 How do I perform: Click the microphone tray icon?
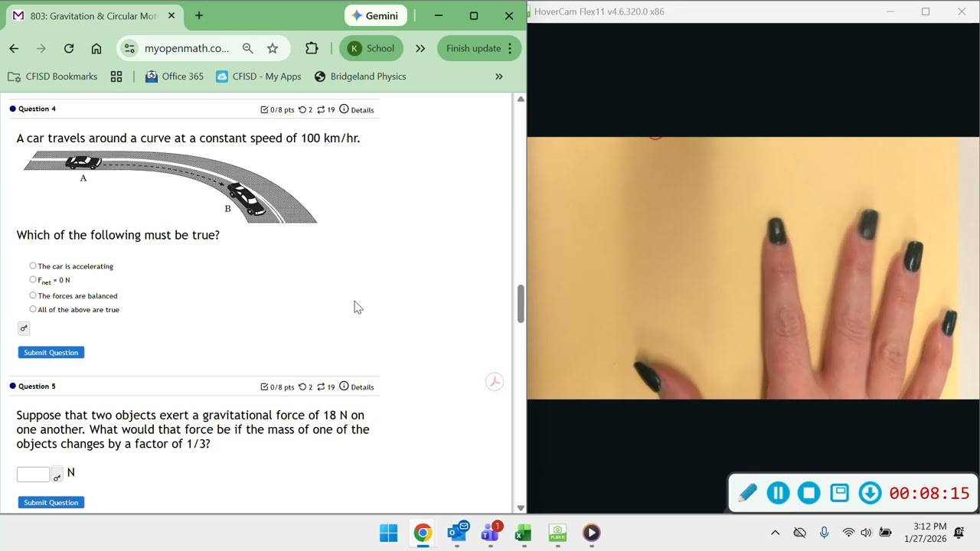824,533
